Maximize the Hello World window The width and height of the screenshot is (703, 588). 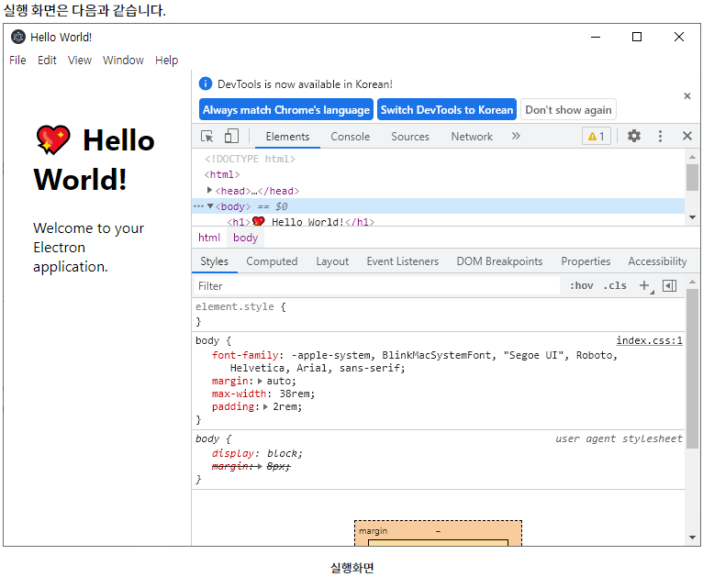[637, 37]
